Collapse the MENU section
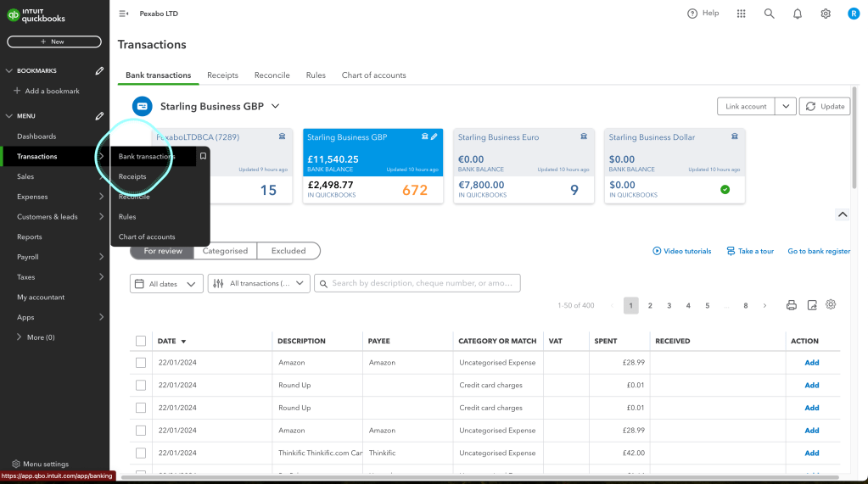 (8, 116)
